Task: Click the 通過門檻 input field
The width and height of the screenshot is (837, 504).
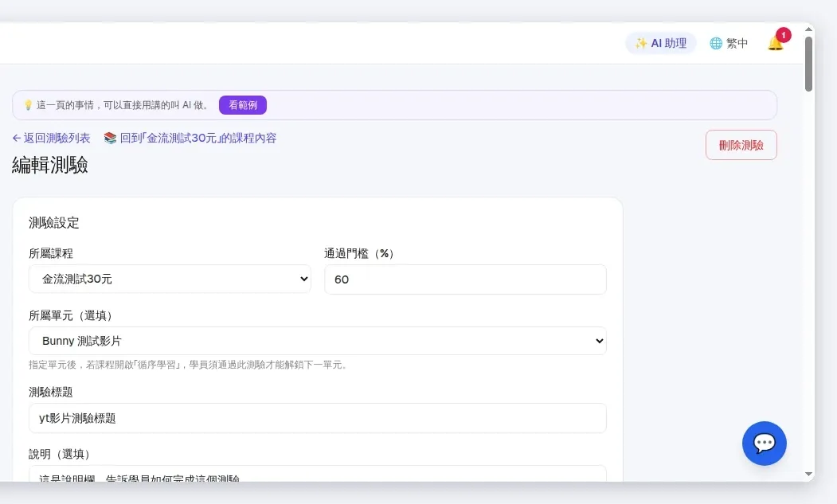Action: (465, 279)
